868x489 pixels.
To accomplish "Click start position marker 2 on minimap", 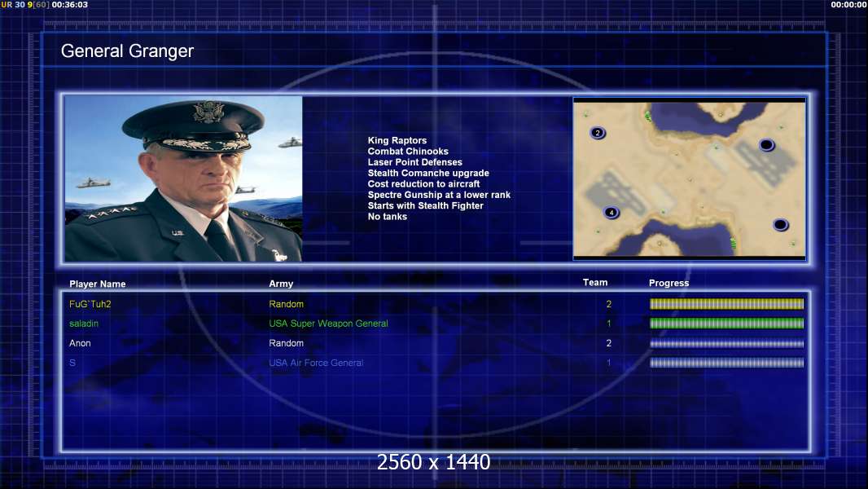I will [598, 133].
